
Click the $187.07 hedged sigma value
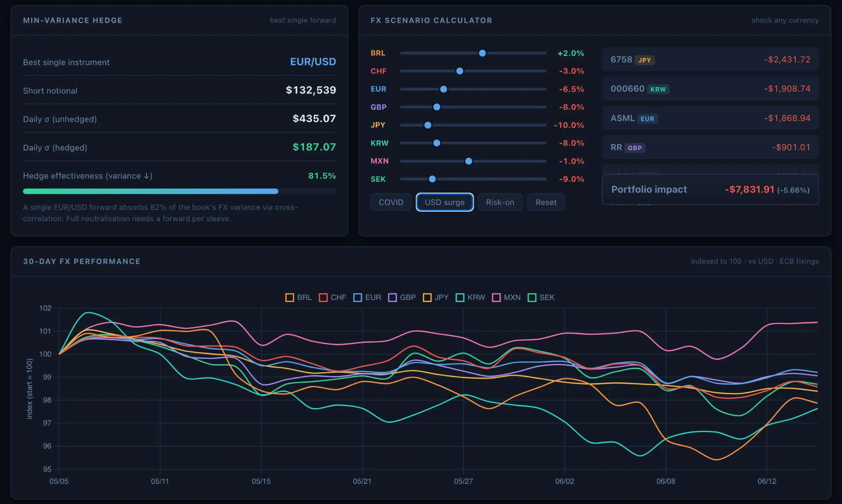click(314, 147)
